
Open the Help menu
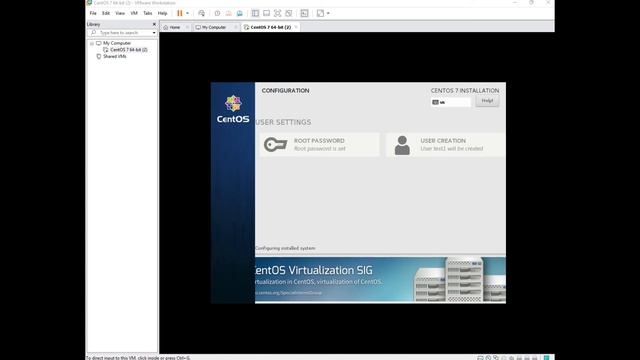click(x=162, y=13)
